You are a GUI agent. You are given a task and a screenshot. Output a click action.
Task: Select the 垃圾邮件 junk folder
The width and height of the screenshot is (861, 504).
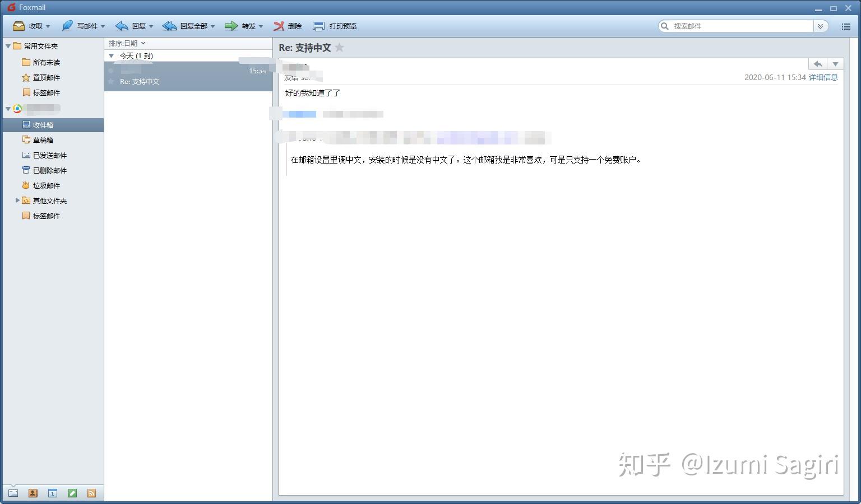(47, 185)
